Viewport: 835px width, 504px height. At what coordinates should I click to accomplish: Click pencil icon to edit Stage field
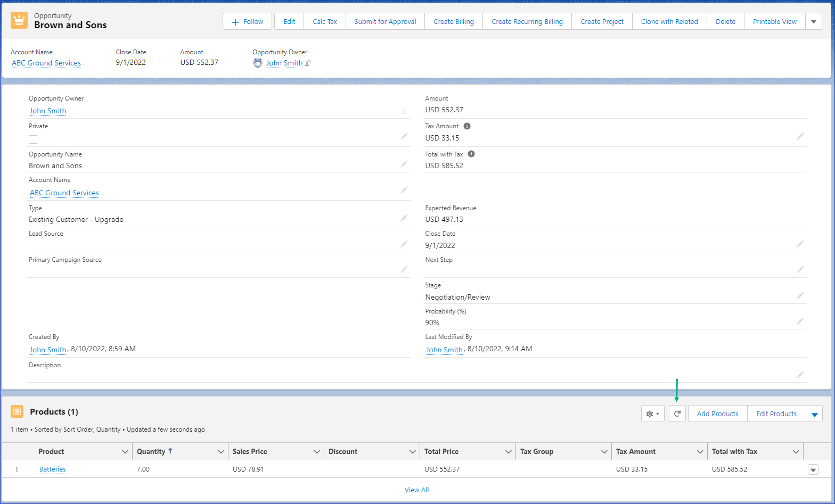coord(800,295)
